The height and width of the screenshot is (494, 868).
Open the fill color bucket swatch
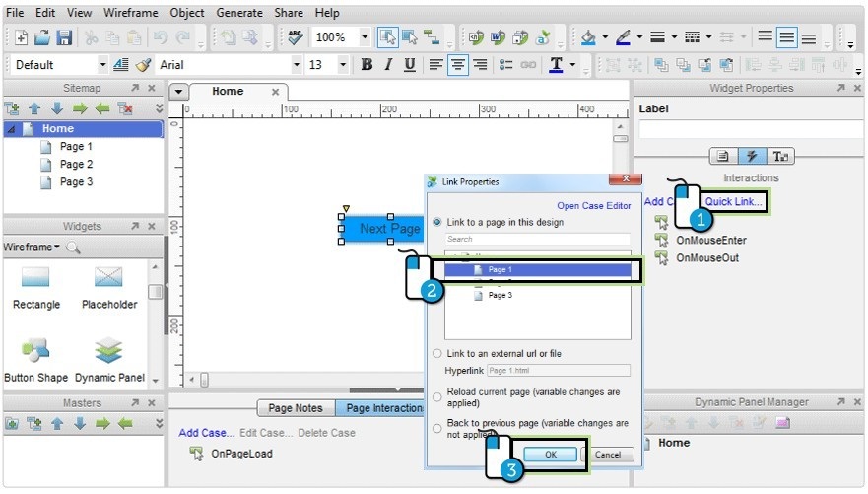[x=588, y=37]
